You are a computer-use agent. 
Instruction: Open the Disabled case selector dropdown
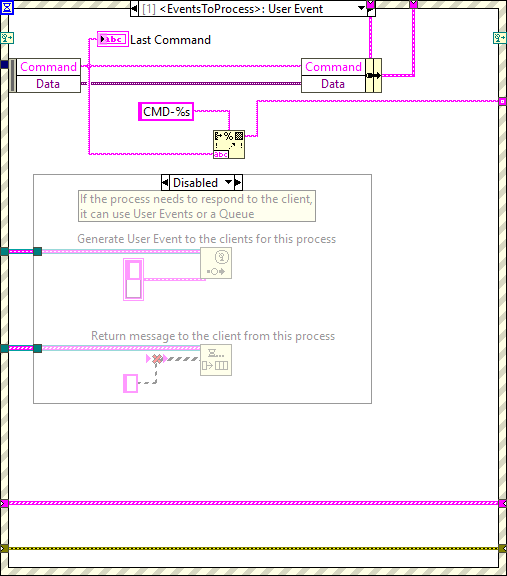[229, 182]
